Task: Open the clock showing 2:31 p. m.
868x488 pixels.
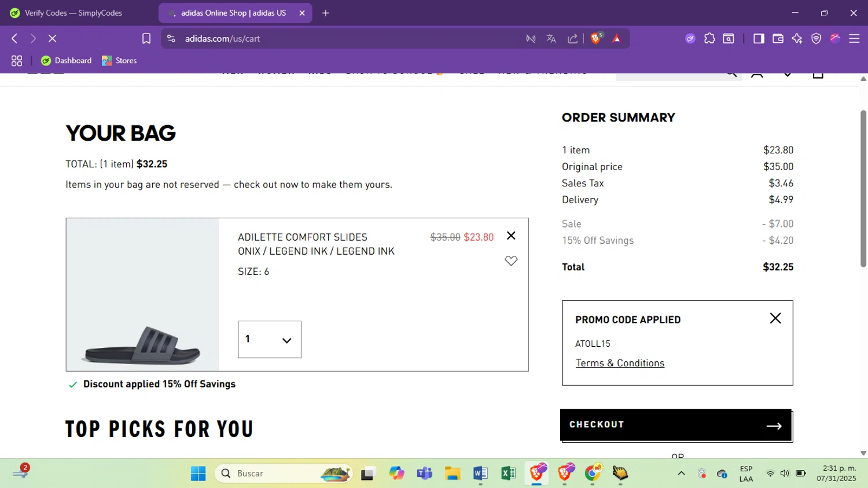Action: [836, 474]
